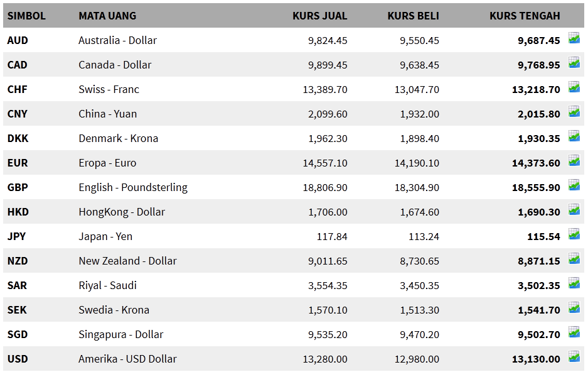Open chart icon next to EUR 14,373.60

pyautogui.click(x=574, y=161)
